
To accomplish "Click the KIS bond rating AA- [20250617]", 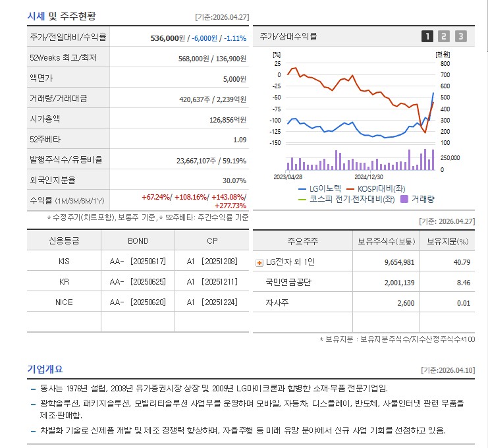I will (138, 261).
